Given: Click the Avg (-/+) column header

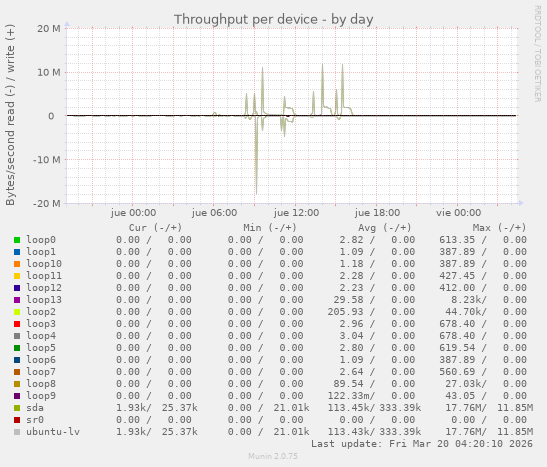Looking at the screenshot, I should (x=384, y=228).
